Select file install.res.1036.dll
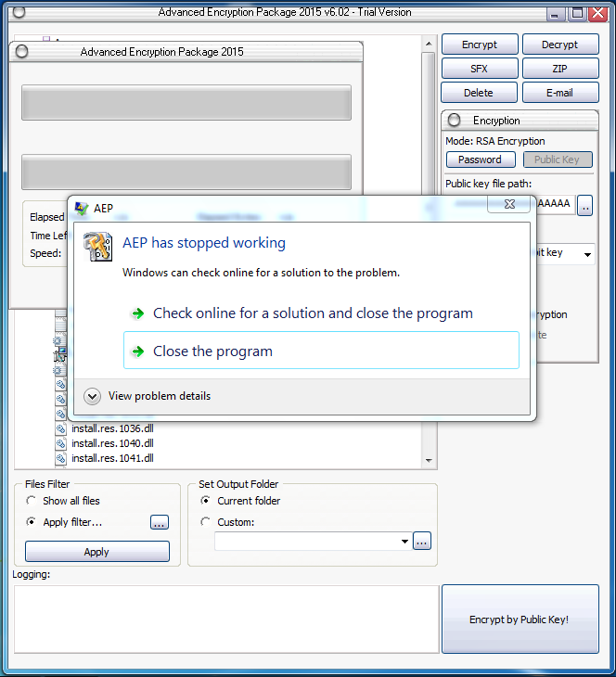This screenshot has width=616, height=677. [x=113, y=428]
